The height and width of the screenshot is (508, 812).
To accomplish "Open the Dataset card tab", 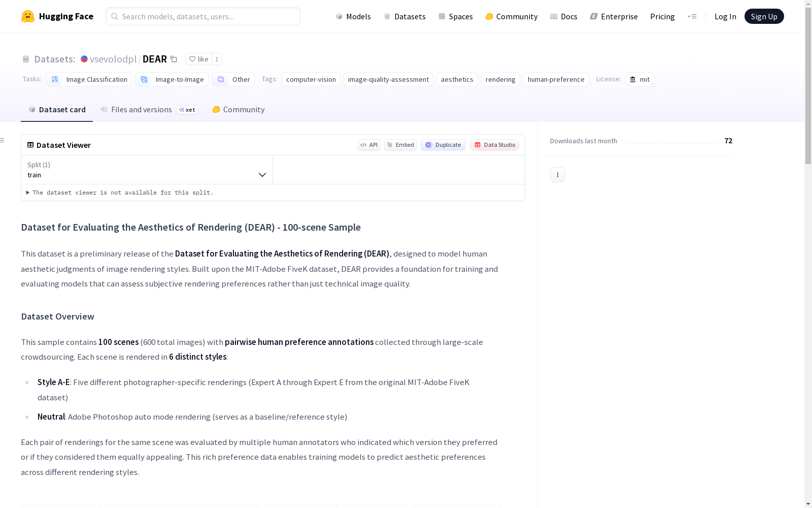I will tap(57, 110).
